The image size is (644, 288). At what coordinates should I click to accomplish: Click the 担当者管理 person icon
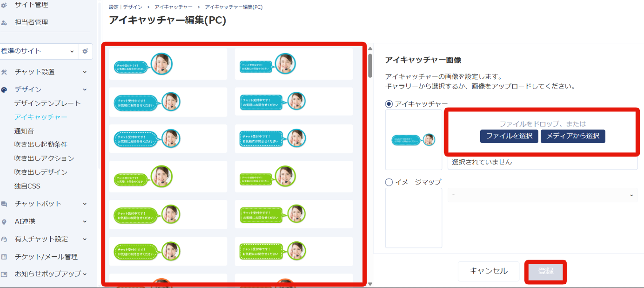pos(4,22)
